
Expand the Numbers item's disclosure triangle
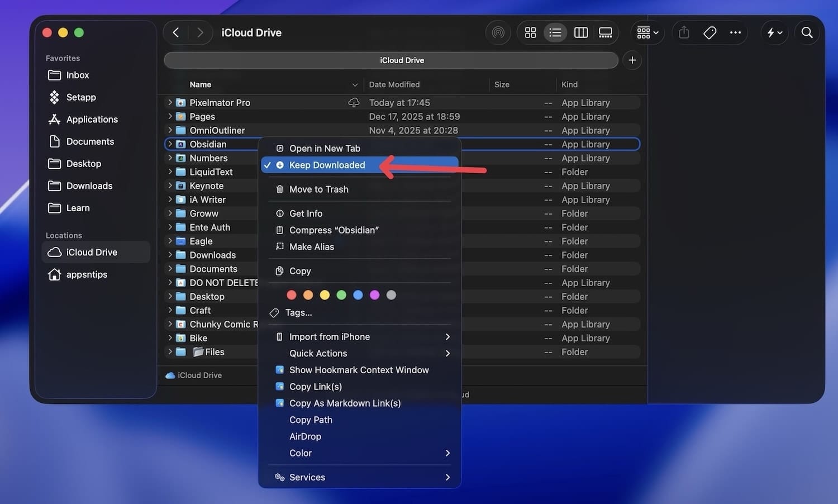pyautogui.click(x=170, y=158)
